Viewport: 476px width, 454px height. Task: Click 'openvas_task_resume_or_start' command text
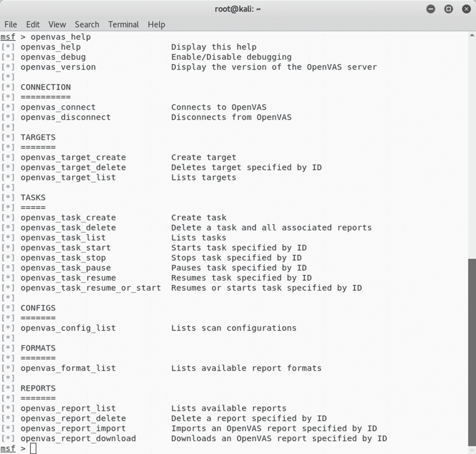91,288
